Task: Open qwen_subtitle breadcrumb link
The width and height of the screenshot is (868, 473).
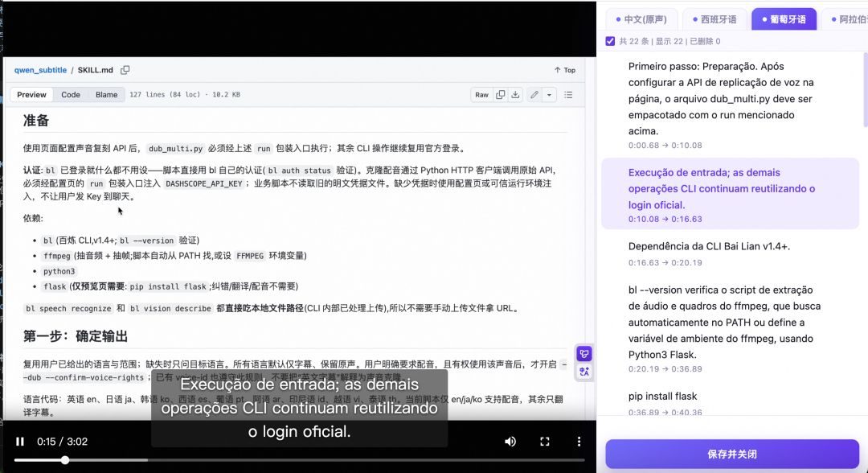Action: [x=40, y=70]
